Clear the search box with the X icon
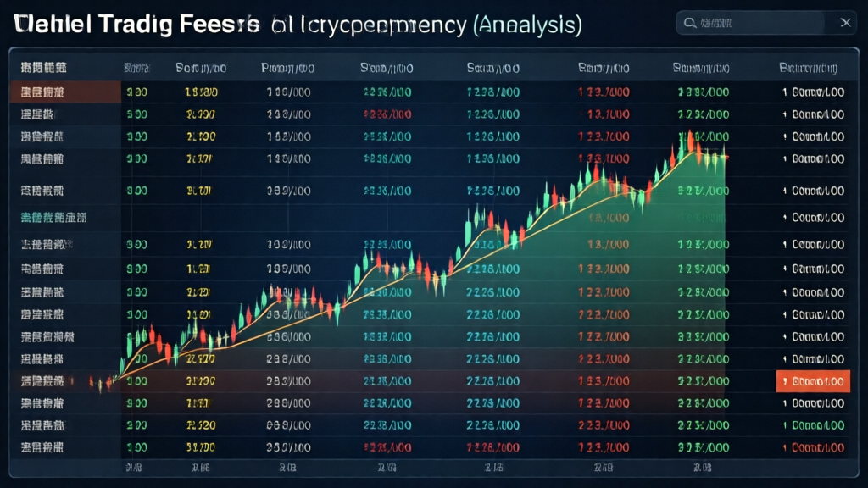The image size is (868, 488). (844, 23)
